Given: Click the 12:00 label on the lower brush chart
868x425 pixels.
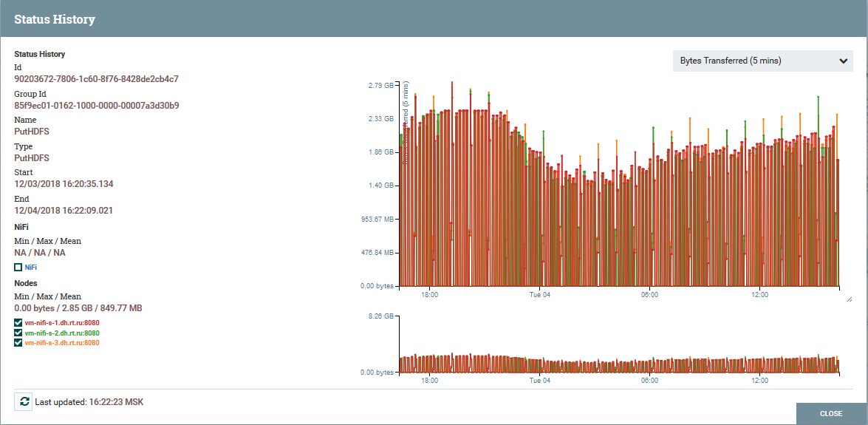Looking at the screenshot, I should [x=760, y=381].
